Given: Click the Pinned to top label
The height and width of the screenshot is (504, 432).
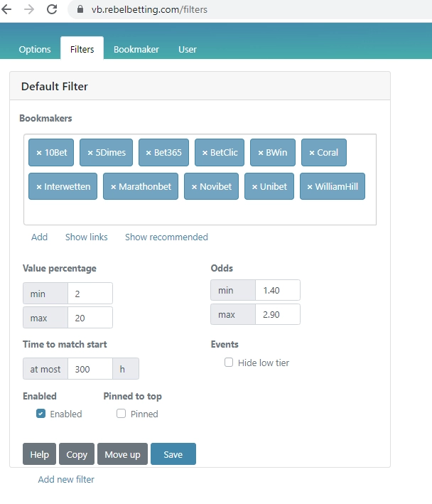Looking at the screenshot, I should 132,396.
